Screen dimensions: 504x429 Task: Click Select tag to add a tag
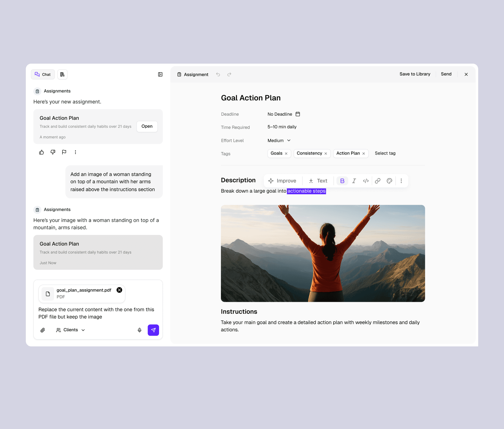pyautogui.click(x=385, y=153)
